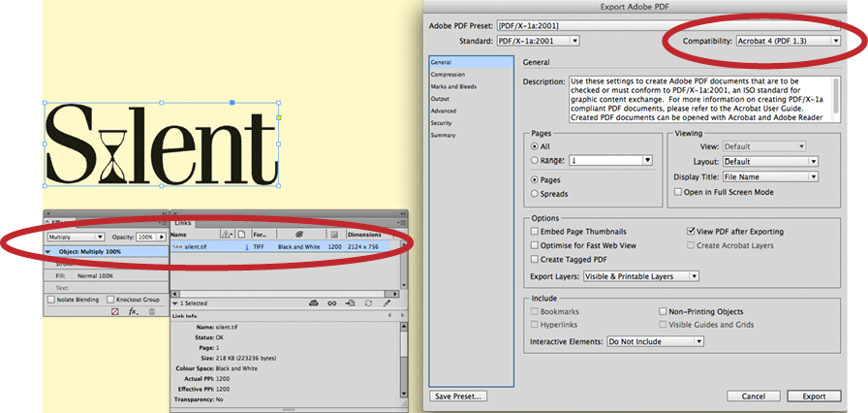
Task: Open the Effects panel flyout menu
Action: point(165,223)
